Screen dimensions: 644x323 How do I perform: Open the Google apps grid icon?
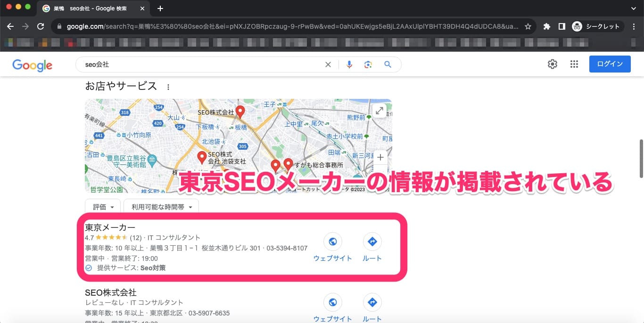pos(574,65)
